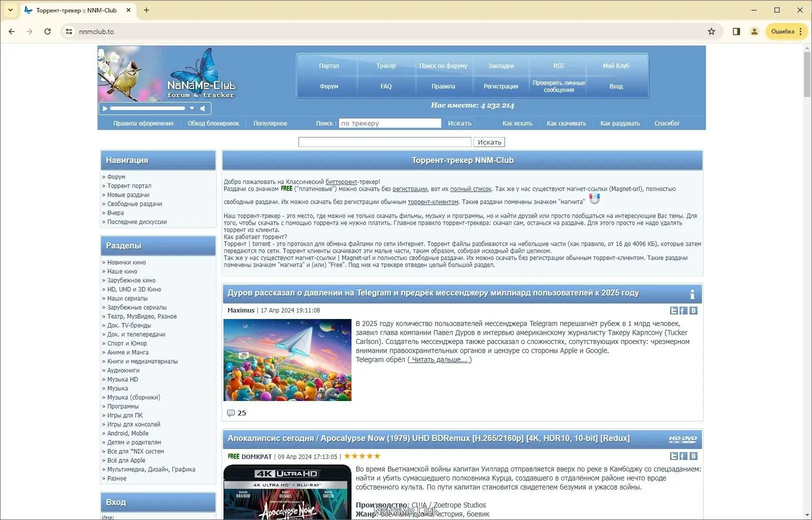
Task: Select the NNM-Club browser tab
Action: point(75,10)
